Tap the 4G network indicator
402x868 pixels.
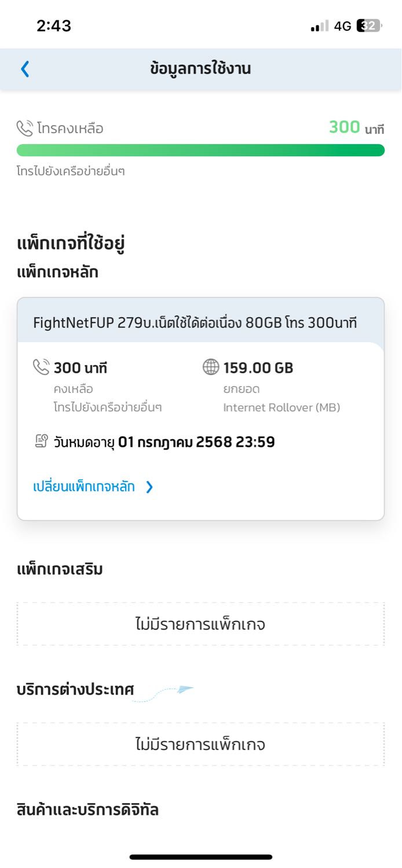pos(343,26)
